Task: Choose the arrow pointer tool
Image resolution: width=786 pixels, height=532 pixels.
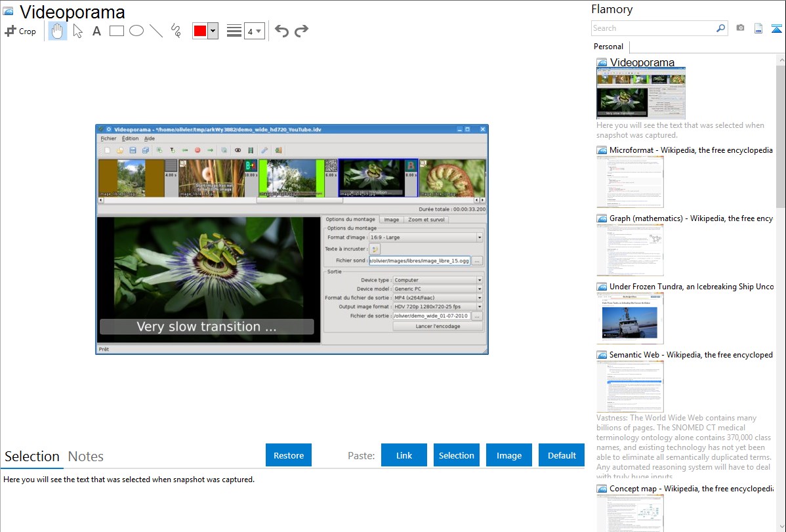Action: coord(77,31)
